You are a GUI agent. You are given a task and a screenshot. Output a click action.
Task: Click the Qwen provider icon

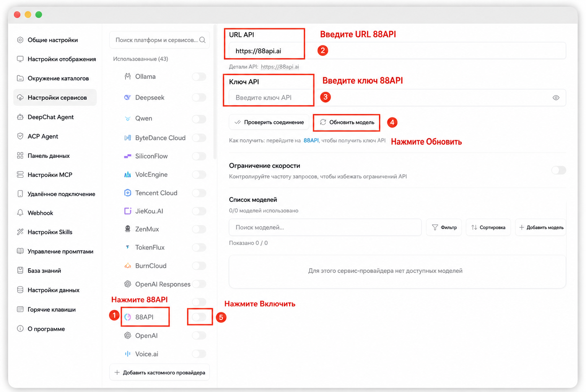click(128, 118)
